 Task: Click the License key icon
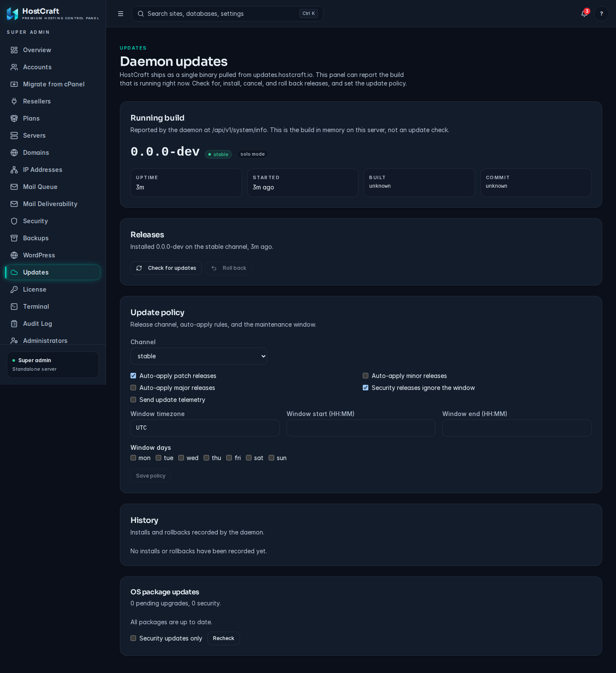pos(14,289)
